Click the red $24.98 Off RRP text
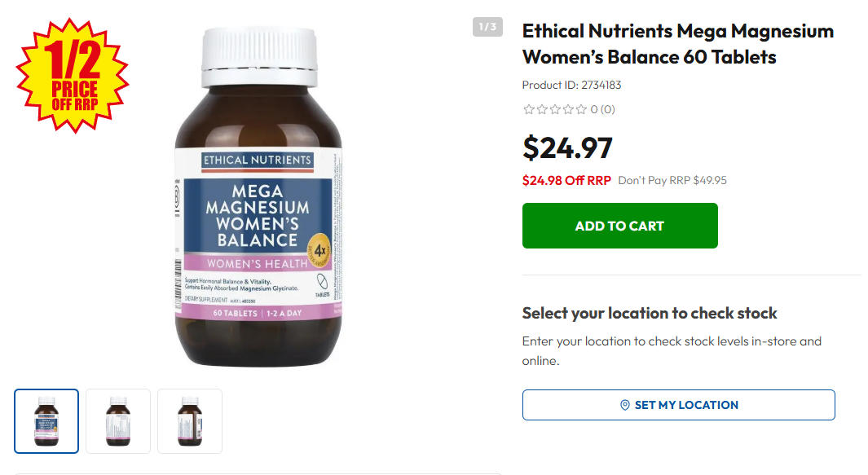The height and width of the screenshot is (475, 868). pos(566,180)
